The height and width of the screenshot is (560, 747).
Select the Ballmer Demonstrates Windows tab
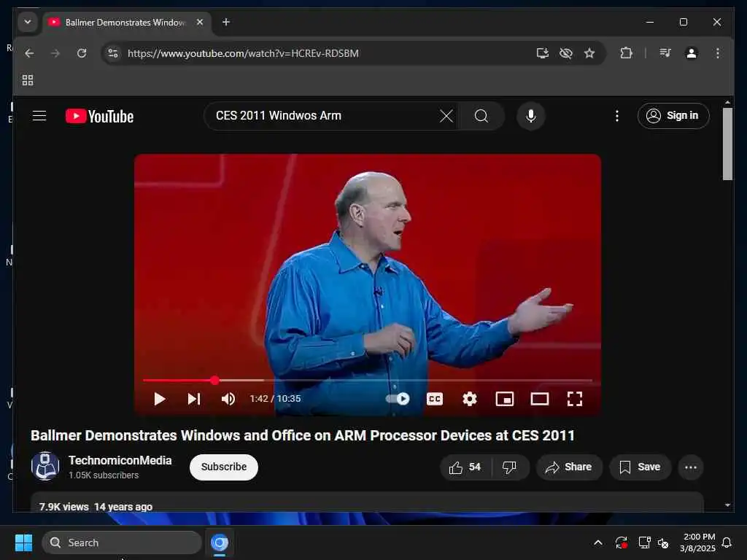[x=126, y=23]
